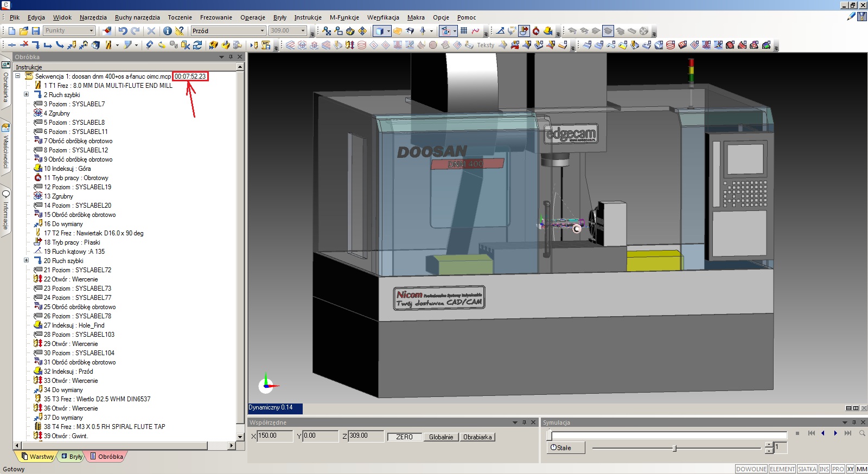Toggle the ELEMENT status bar mode
Screen dimensions: 868x474
[782, 469]
